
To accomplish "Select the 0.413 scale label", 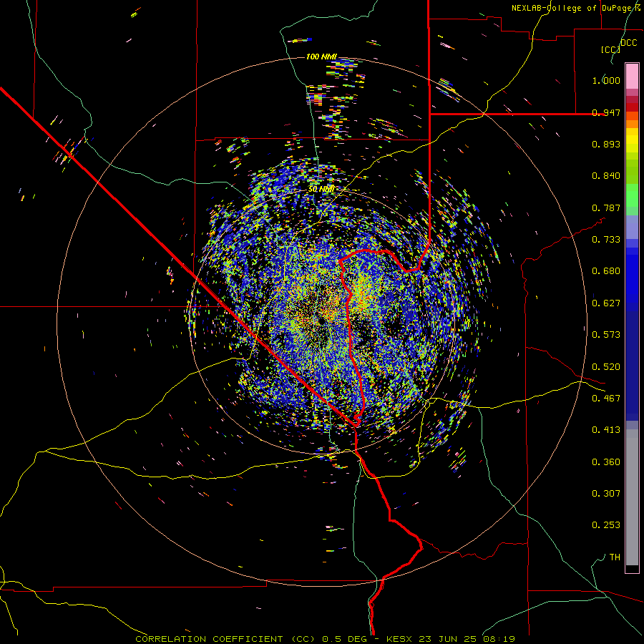I will tap(606, 430).
